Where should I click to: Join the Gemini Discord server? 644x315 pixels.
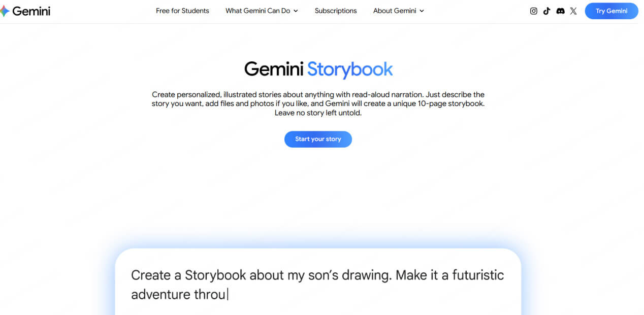click(x=560, y=11)
